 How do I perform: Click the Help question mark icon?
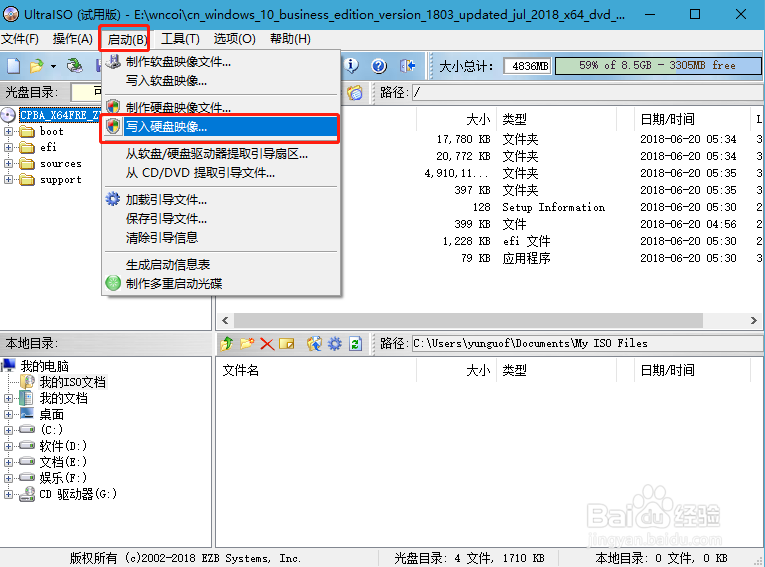pos(379,65)
